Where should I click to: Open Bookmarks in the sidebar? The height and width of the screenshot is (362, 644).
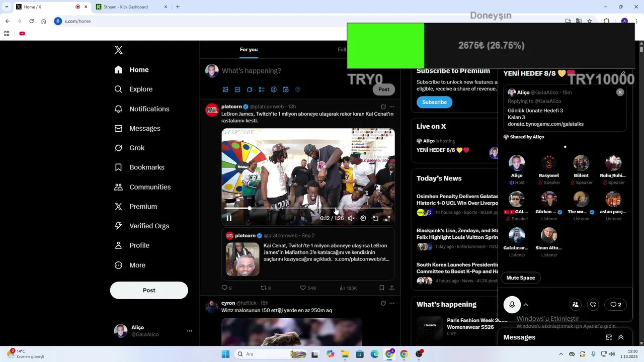[x=139, y=167]
